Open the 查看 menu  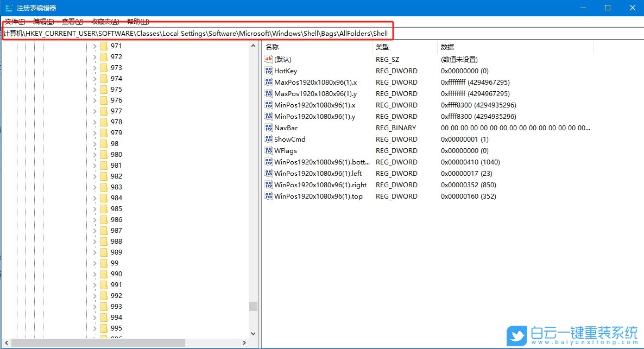(x=71, y=21)
